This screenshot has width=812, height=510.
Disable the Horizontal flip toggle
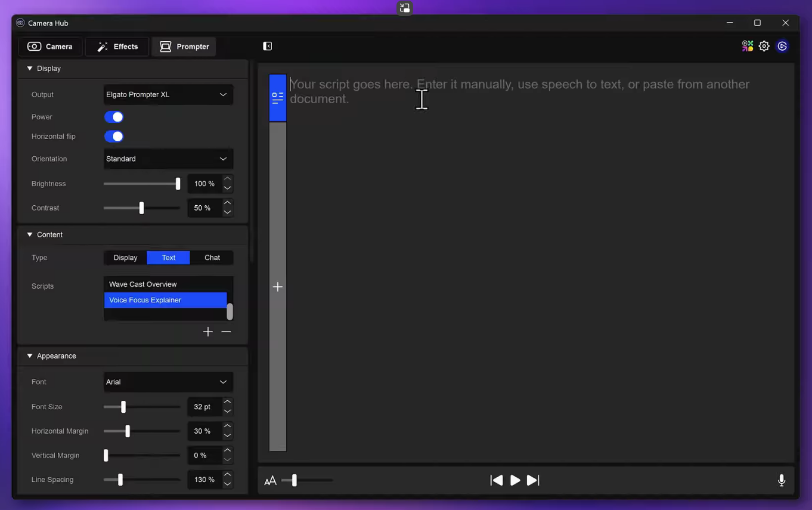coord(114,137)
